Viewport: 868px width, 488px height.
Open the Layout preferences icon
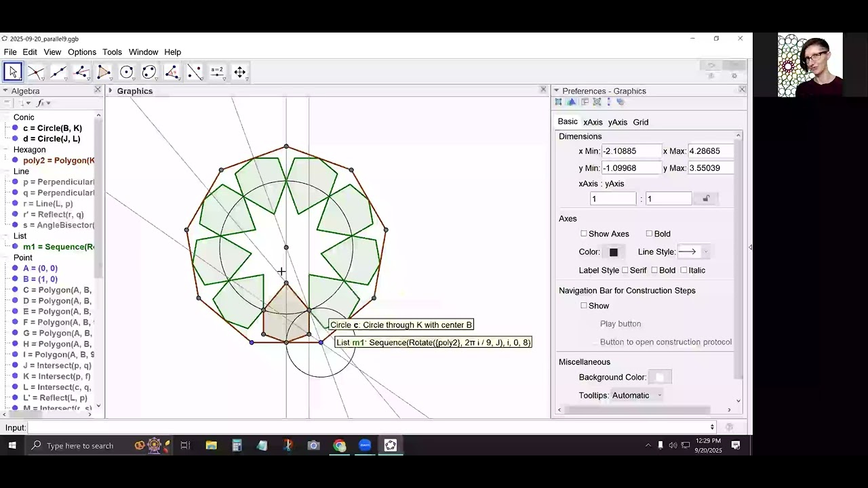(585, 102)
